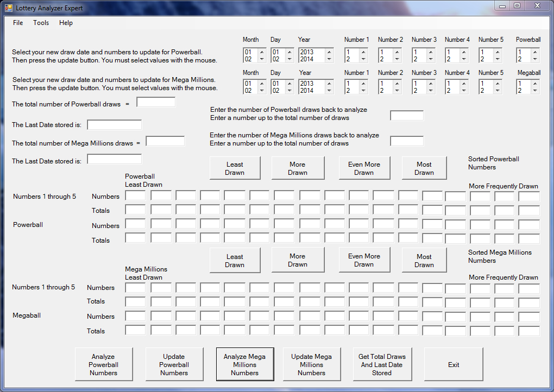Click the Powerball Least Drawn button
This screenshot has height=392, width=554.
235,168
